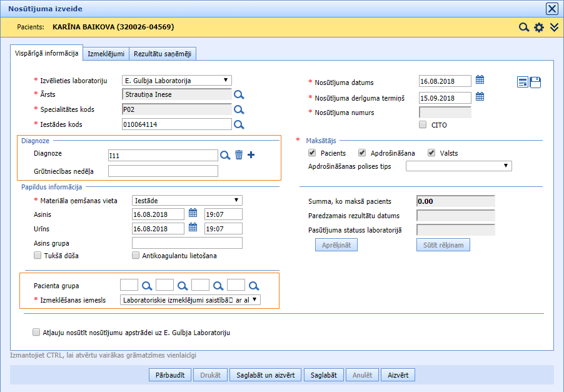
Task: Click the search icon next to Ārsts field
Action: (x=238, y=95)
